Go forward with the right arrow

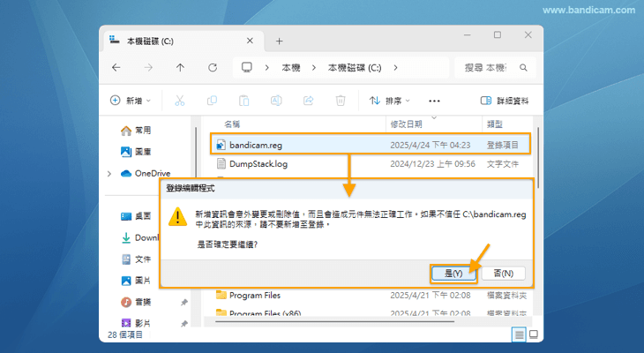(x=148, y=67)
